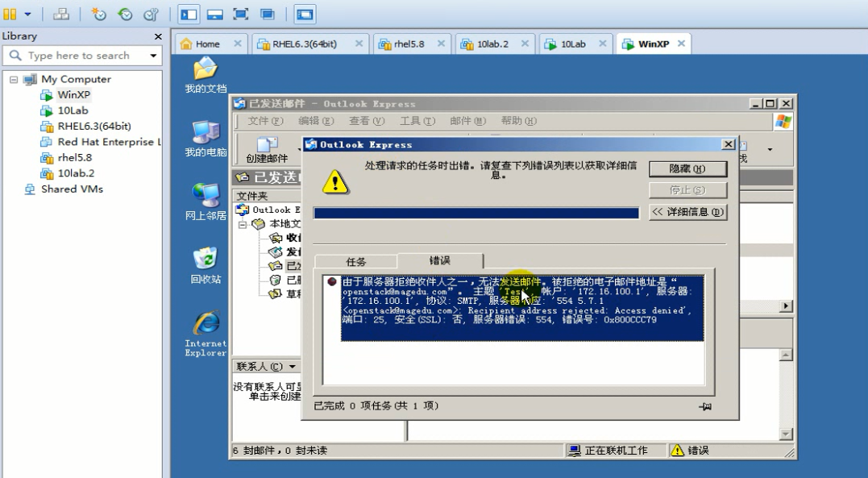Open the Outlook toolbar overflow arrow
This screenshot has height=478, width=868.
[770, 150]
